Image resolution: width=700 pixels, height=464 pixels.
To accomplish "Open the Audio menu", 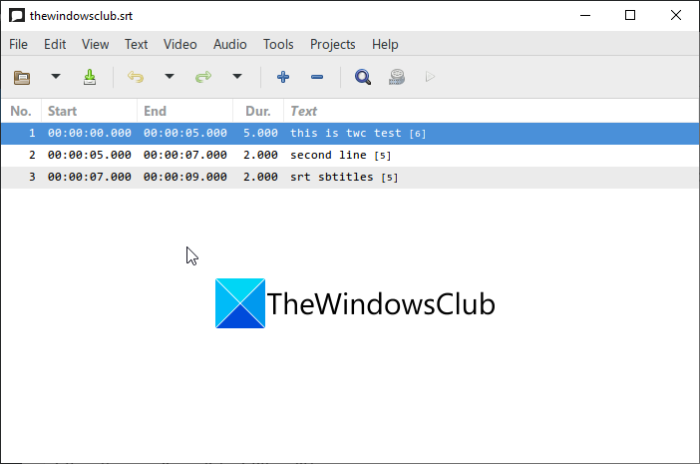I will [x=230, y=44].
